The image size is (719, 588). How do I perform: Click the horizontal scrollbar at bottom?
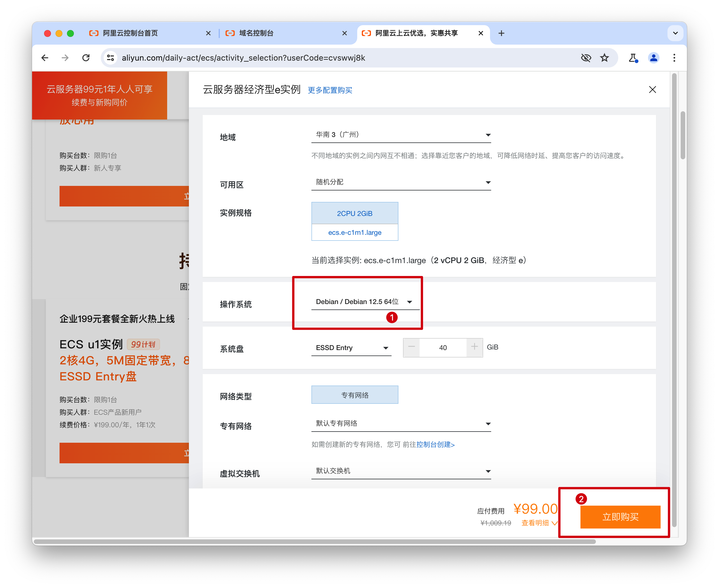pyautogui.click(x=315, y=542)
